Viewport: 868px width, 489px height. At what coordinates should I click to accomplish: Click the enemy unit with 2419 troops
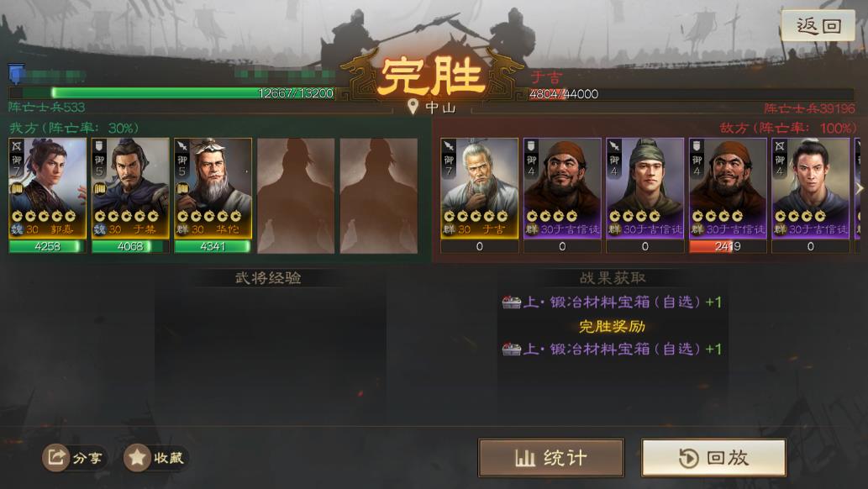click(x=728, y=188)
